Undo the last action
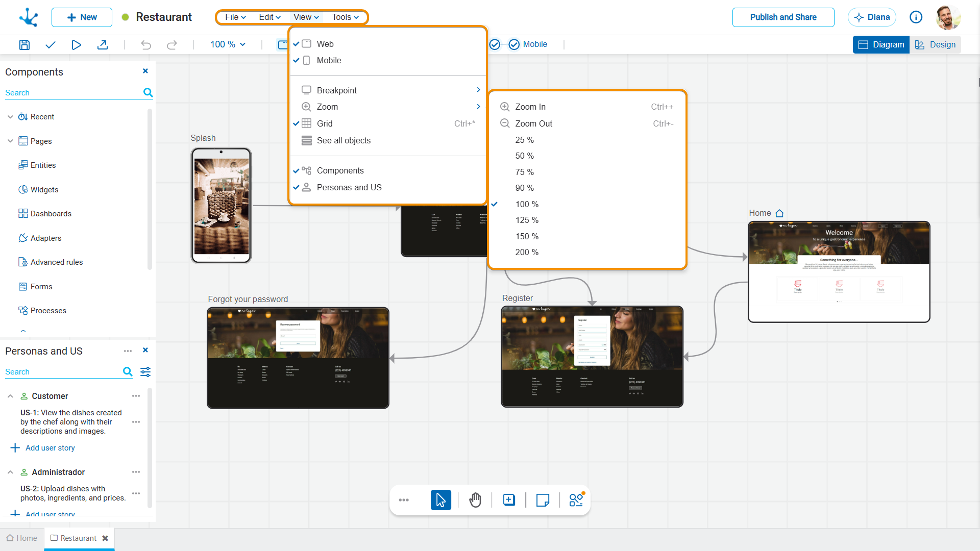The width and height of the screenshot is (980, 551). [x=146, y=44]
